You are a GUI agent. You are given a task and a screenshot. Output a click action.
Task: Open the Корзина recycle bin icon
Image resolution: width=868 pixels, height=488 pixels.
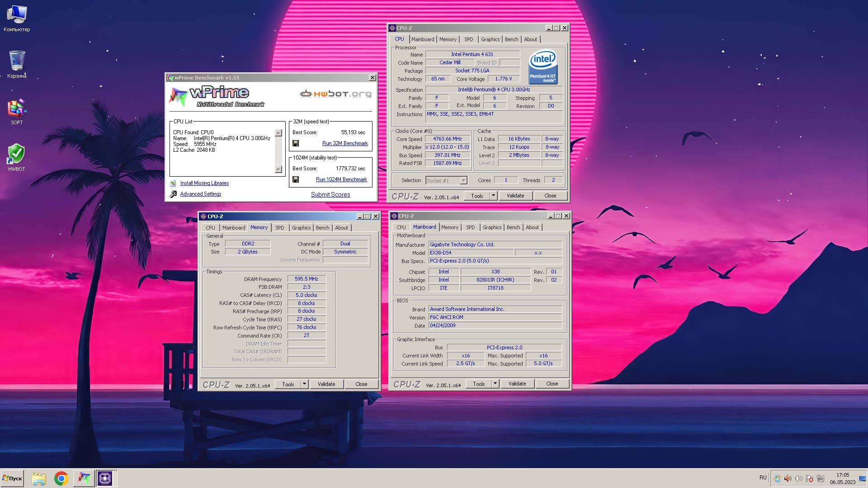[x=17, y=65]
